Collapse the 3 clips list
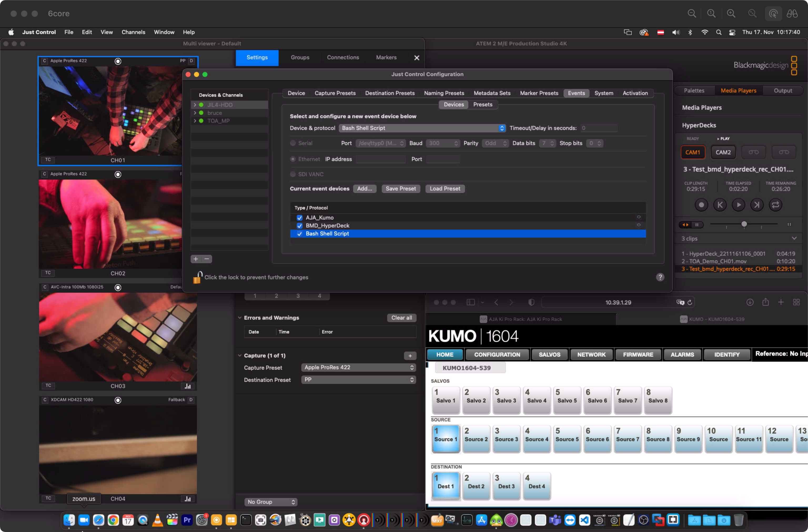Viewport: 808px width, 532px height. [794, 238]
